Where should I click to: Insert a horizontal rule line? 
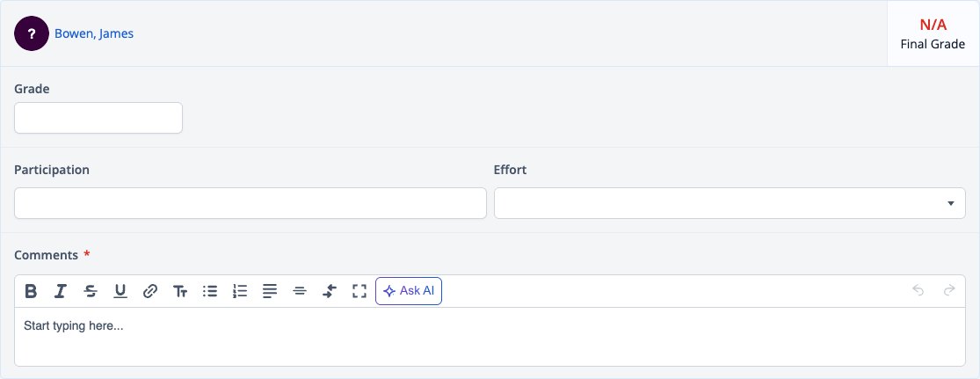(300, 291)
